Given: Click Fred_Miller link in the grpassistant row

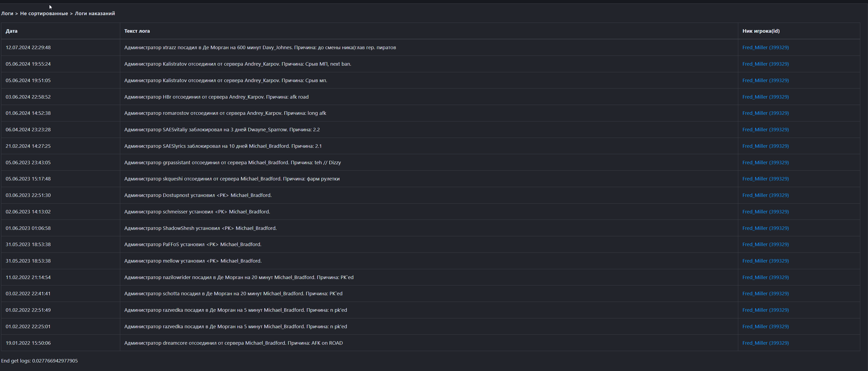Looking at the screenshot, I should point(765,163).
